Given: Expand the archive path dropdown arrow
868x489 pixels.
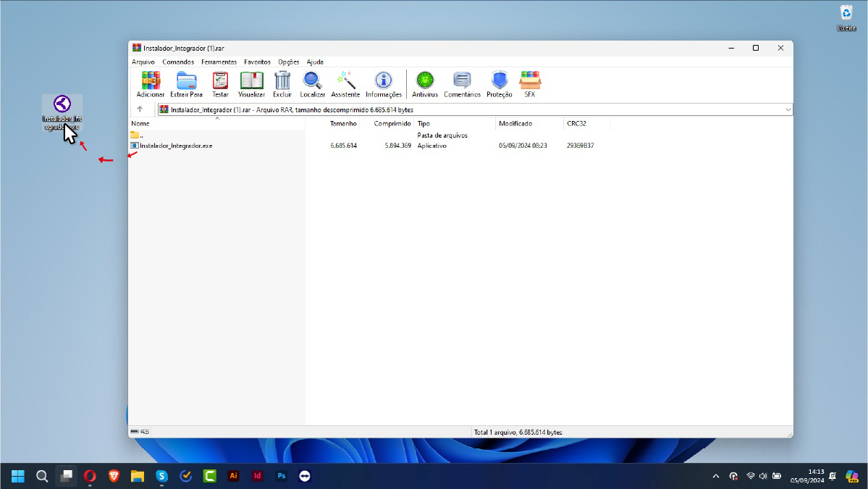Looking at the screenshot, I should pyautogui.click(x=788, y=109).
